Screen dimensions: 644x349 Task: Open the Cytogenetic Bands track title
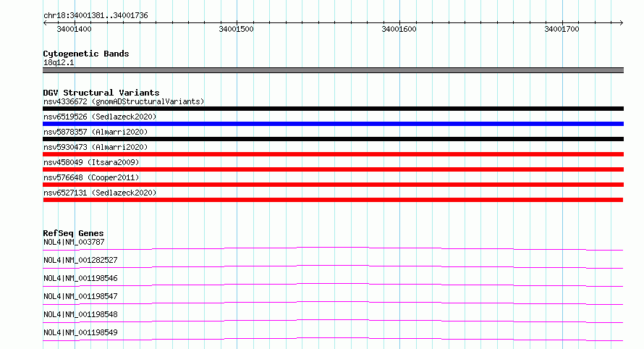point(86,54)
